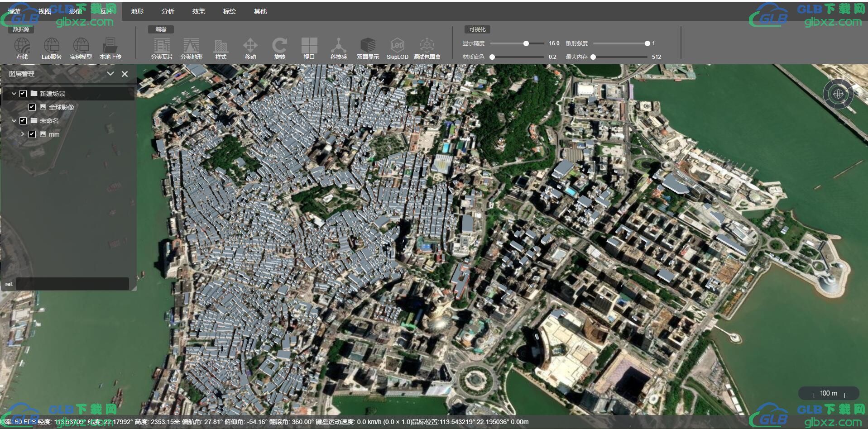Open the Lab服务 data source
The image size is (868, 429).
click(x=51, y=48)
